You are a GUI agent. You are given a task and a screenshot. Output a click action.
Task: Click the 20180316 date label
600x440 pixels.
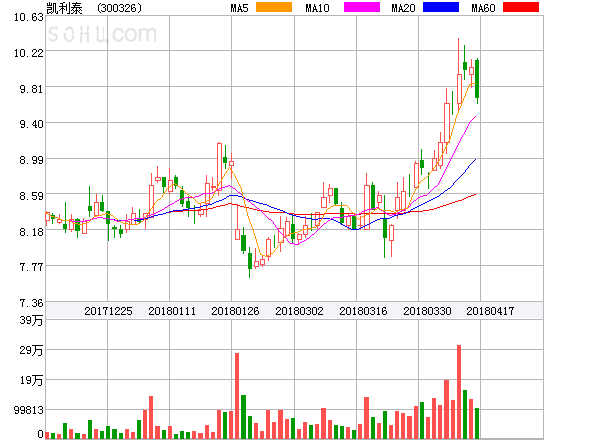click(x=363, y=311)
